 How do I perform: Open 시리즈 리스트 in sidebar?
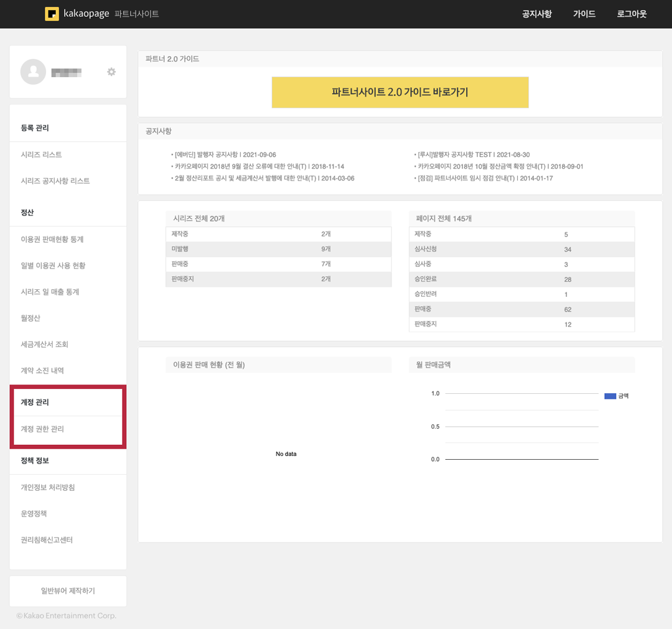pyautogui.click(x=41, y=154)
